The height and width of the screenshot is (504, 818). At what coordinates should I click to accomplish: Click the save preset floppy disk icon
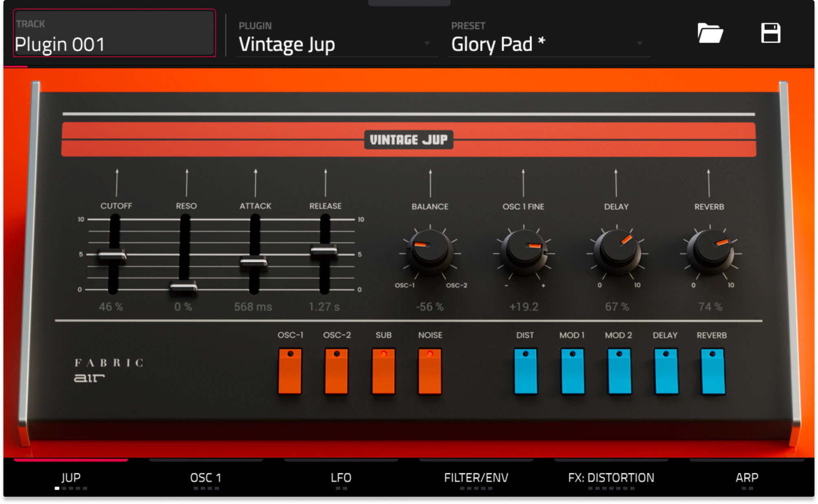[770, 33]
